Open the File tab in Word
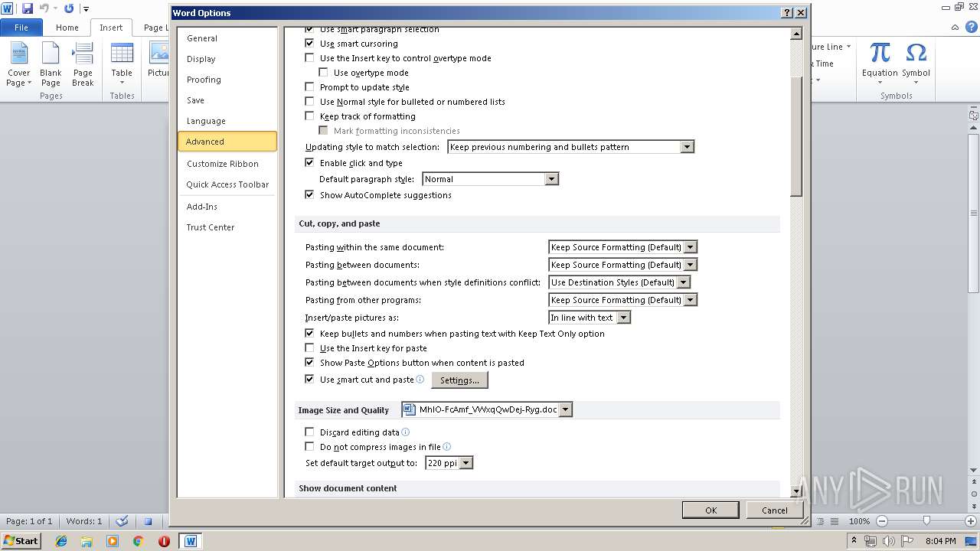Viewport: 980px width, 551px height. (x=21, y=28)
